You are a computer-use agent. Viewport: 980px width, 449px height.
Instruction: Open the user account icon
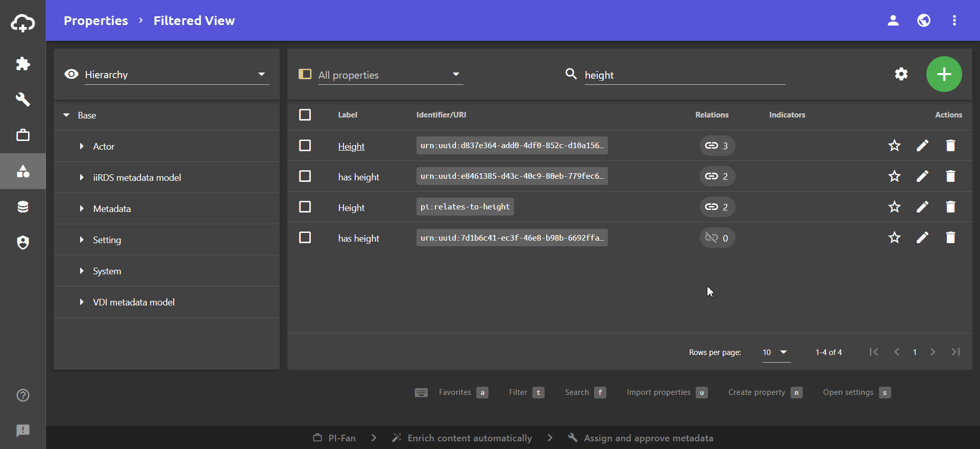tap(893, 20)
